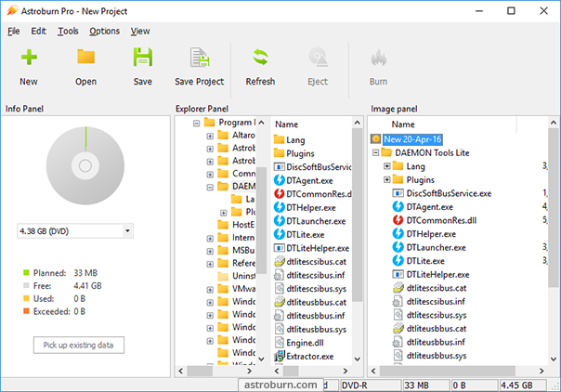Image resolution: width=561 pixels, height=392 pixels.
Task: Click the Refresh arrows toolbar icon
Action: 260,58
